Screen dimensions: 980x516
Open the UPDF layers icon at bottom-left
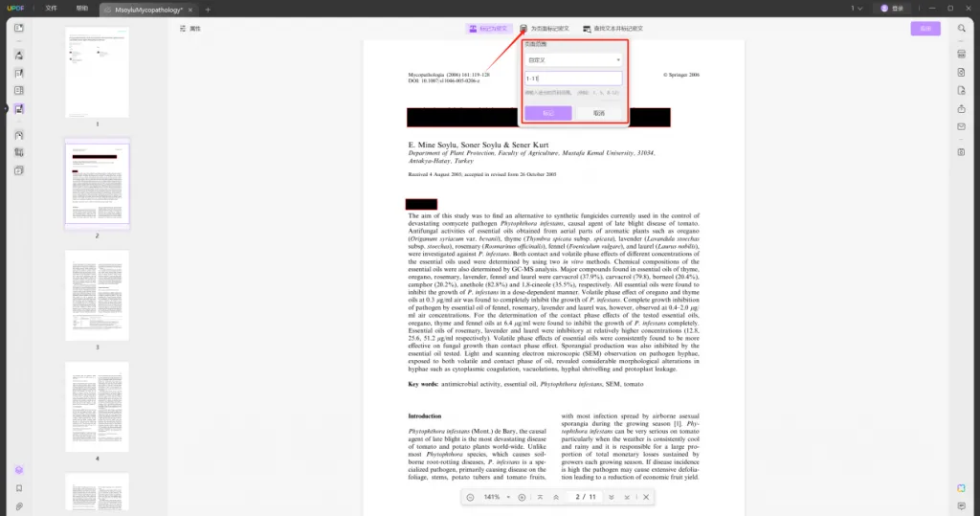(19, 470)
